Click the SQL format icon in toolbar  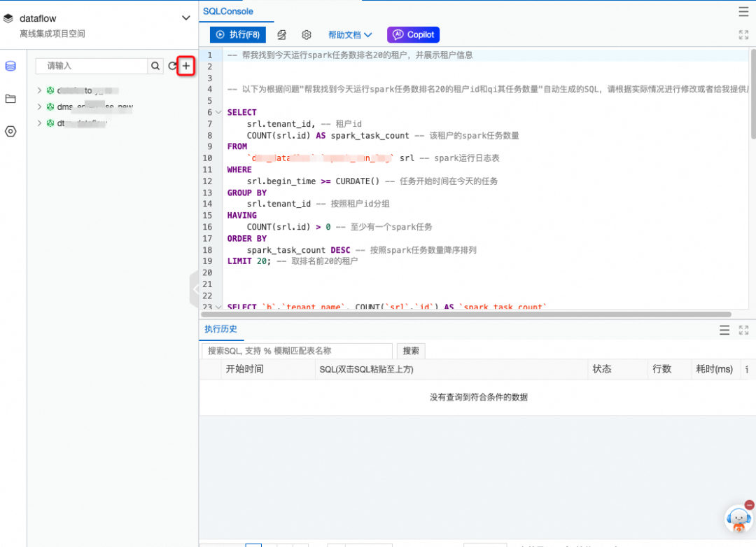tap(281, 35)
